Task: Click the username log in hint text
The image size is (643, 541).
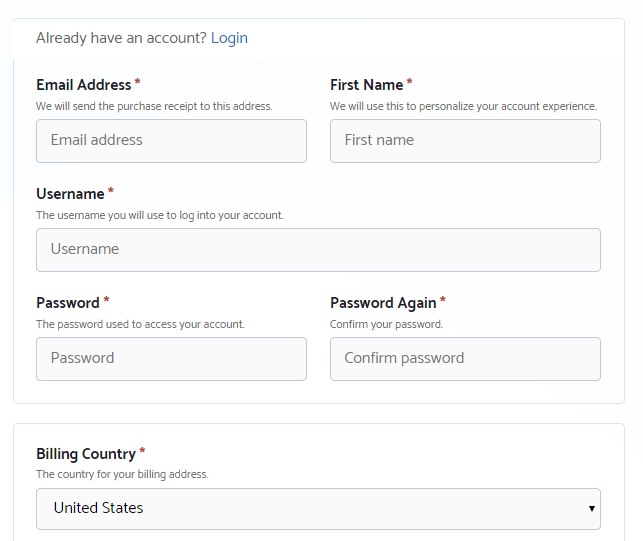Action: [160, 215]
